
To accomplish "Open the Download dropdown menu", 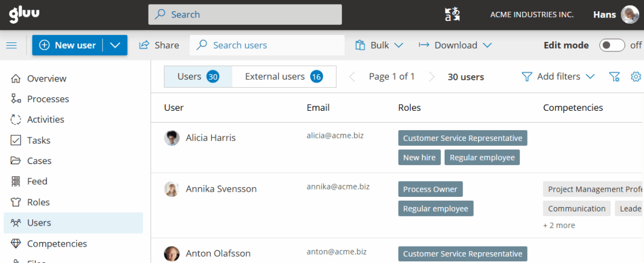I will (455, 45).
